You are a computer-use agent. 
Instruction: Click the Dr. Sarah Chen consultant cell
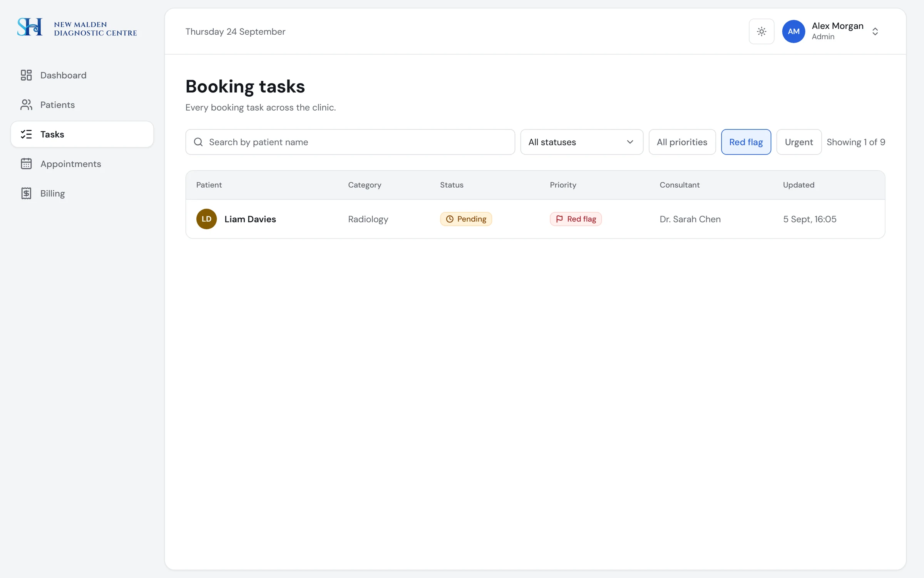point(690,219)
